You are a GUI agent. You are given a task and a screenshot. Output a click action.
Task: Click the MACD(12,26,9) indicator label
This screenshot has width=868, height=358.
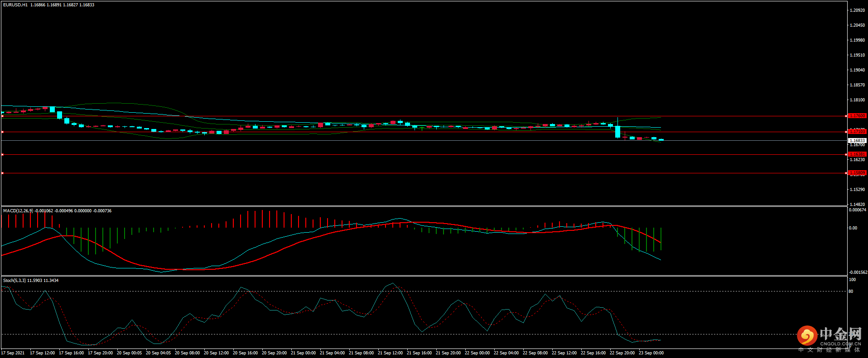coord(18,211)
